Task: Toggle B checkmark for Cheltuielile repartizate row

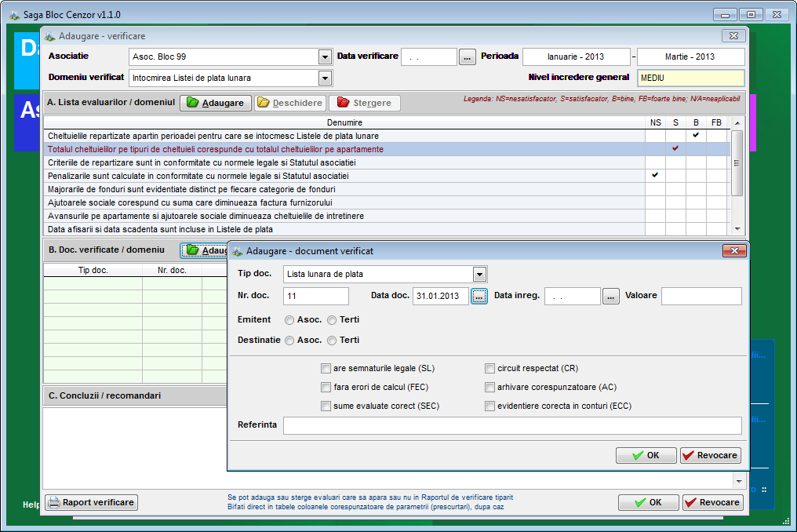Action: tap(696, 136)
